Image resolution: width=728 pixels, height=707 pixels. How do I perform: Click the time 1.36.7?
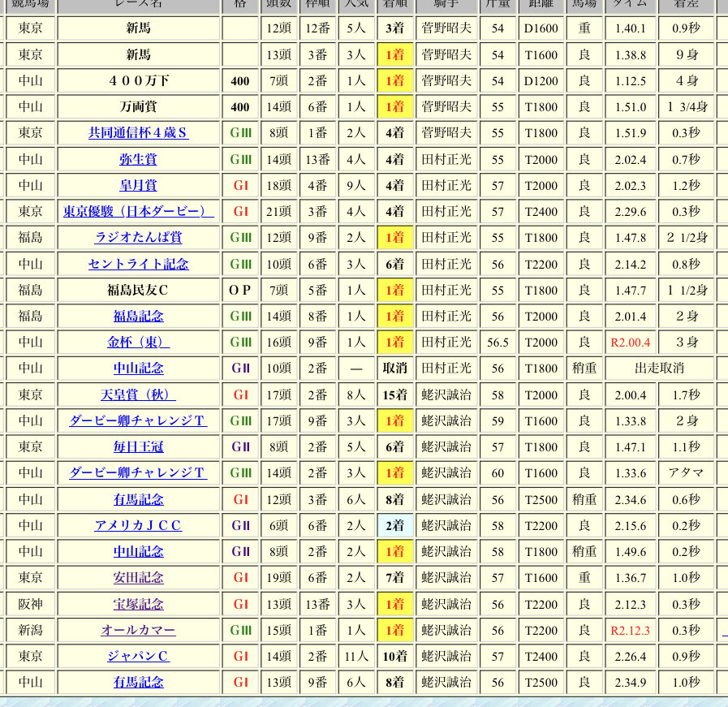(x=630, y=577)
